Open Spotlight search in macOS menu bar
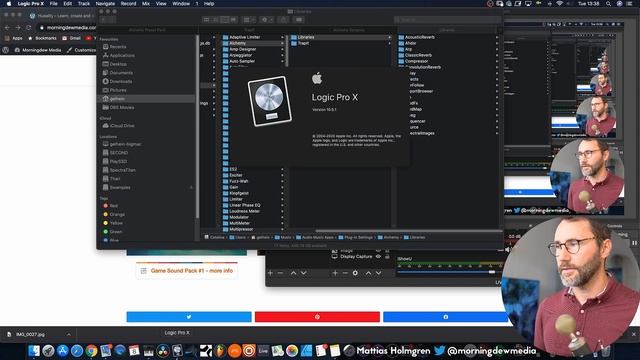The height and width of the screenshot is (360, 640). pyautogui.click(x=608, y=4)
